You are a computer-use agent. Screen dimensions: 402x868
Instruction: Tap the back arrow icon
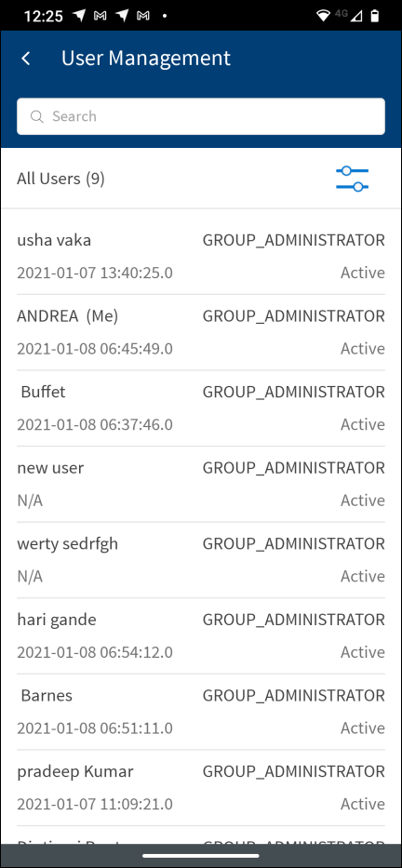pos(25,58)
